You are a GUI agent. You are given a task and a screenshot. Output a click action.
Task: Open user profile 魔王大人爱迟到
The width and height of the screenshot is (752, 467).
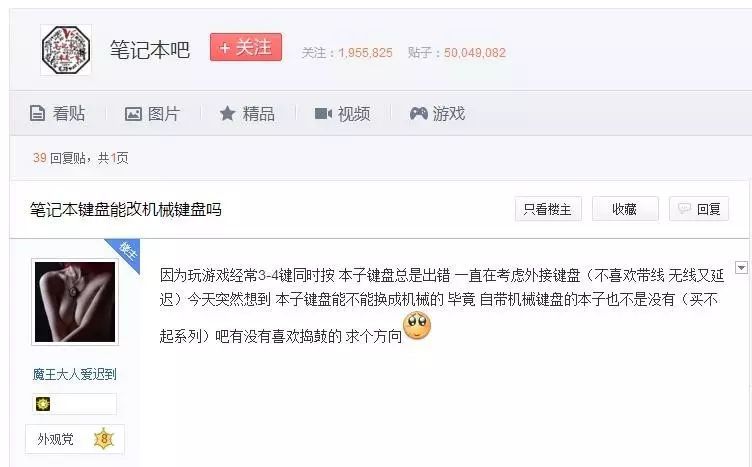(x=74, y=374)
